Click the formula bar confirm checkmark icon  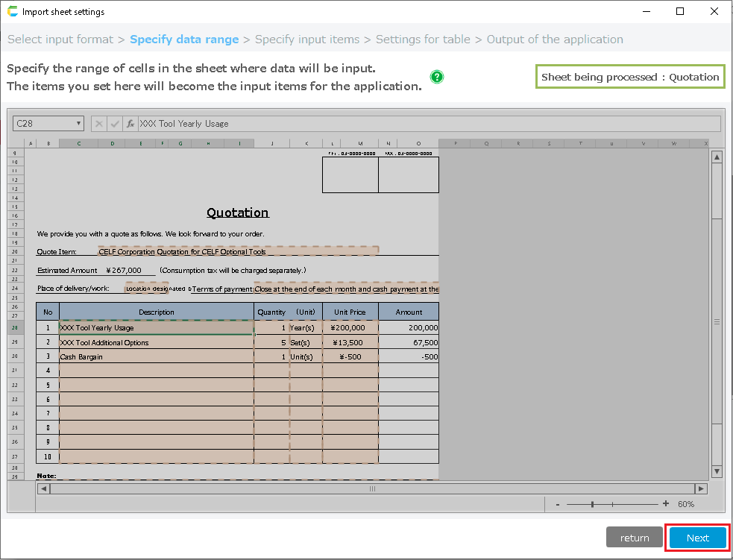[x=115, y=124]
